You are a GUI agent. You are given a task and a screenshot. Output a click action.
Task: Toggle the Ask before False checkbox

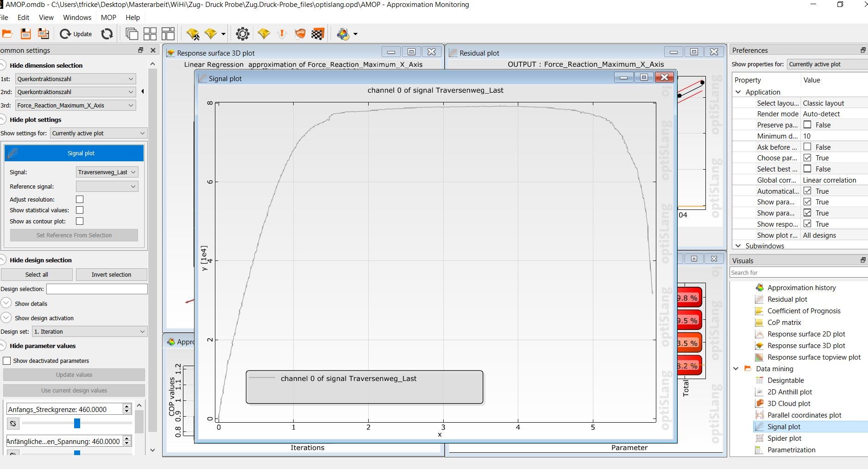point(807,147)
